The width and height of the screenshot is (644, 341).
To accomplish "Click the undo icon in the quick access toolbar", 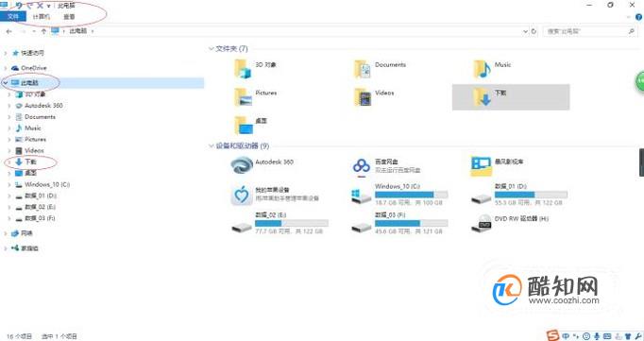I will tap(19, 6).
